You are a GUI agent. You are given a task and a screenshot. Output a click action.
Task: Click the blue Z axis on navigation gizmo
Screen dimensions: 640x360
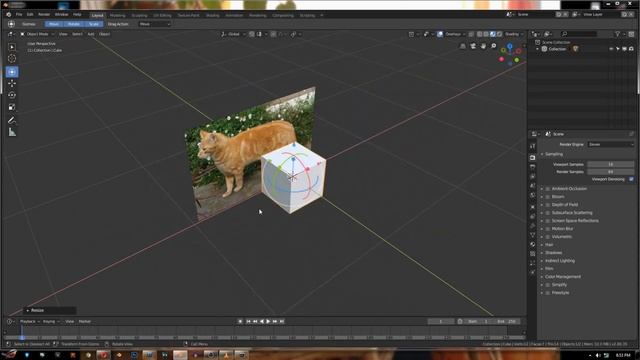pos(510,47)
